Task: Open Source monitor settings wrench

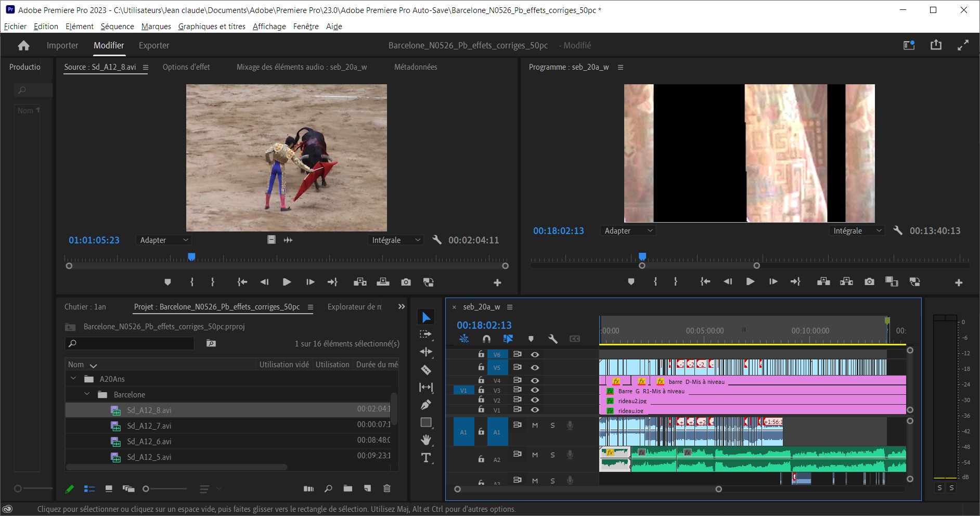Action: 437,240
